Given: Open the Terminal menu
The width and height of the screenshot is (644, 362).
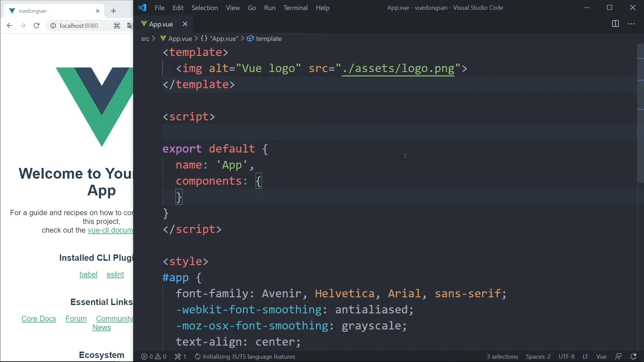Looking at the screenshot, I should pos(295,8).
